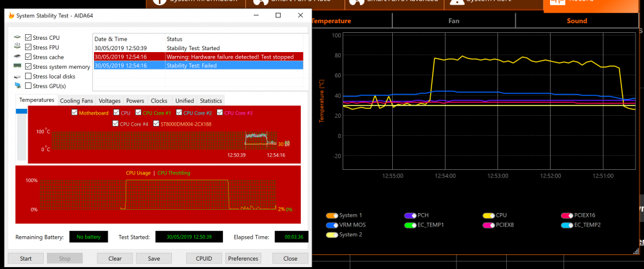Screen dimensions: 644x269
Task: Click the RAM module icon beside Stress system memory
Action: point(17,66)
